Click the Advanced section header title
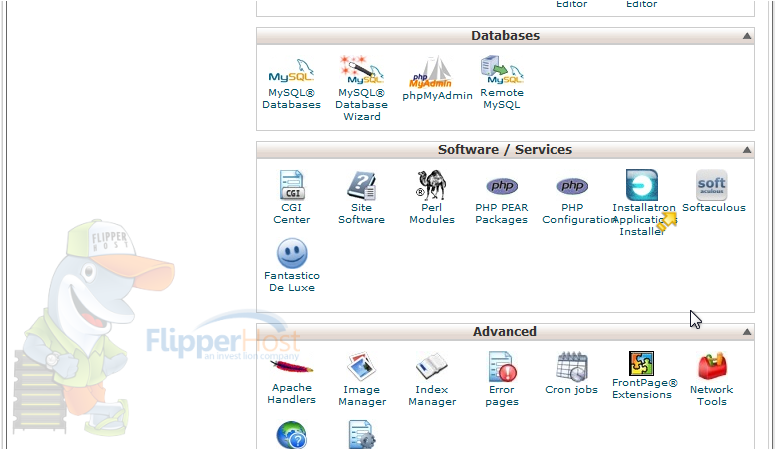 (505, 332)
